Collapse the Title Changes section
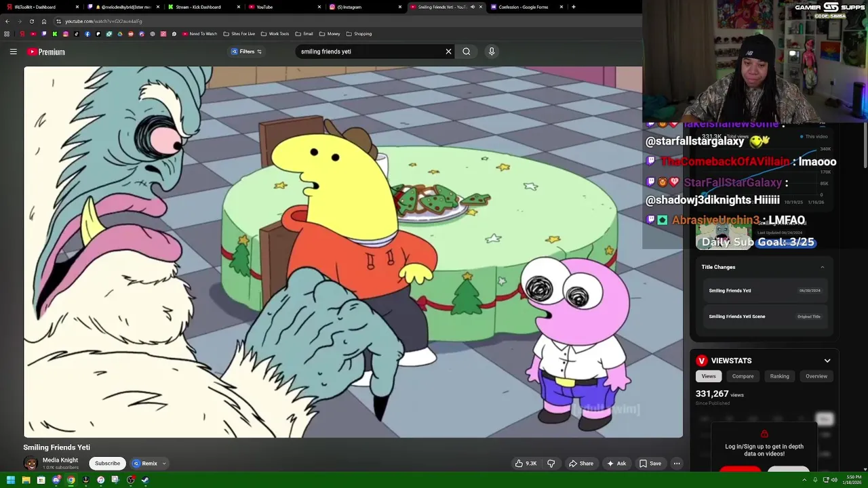Image resolution: width=868 pixels, height=488 pixels. click(x=823, y=267)
